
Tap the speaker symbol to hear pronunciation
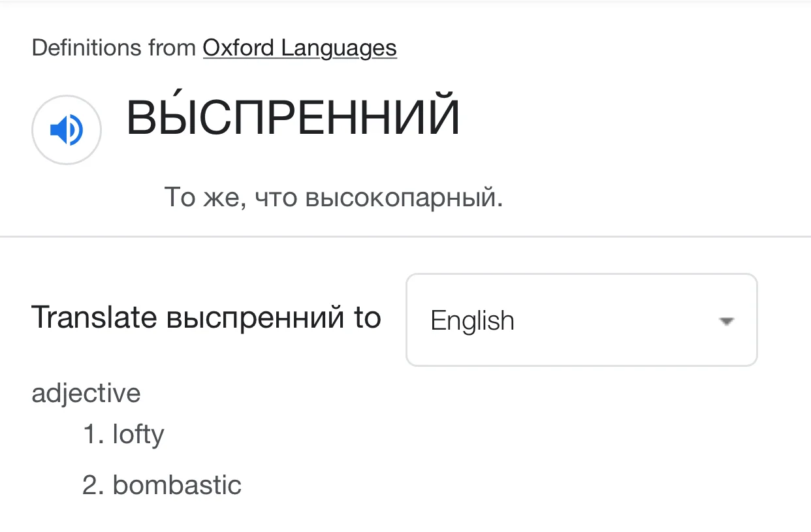(x=66, y=129)
